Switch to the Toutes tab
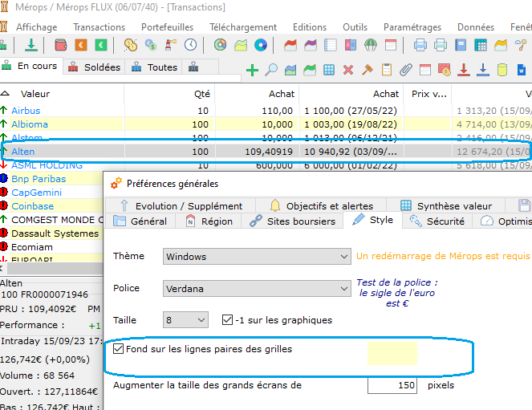The height and width of the screenshot is (410, 532). coord(154,67)
